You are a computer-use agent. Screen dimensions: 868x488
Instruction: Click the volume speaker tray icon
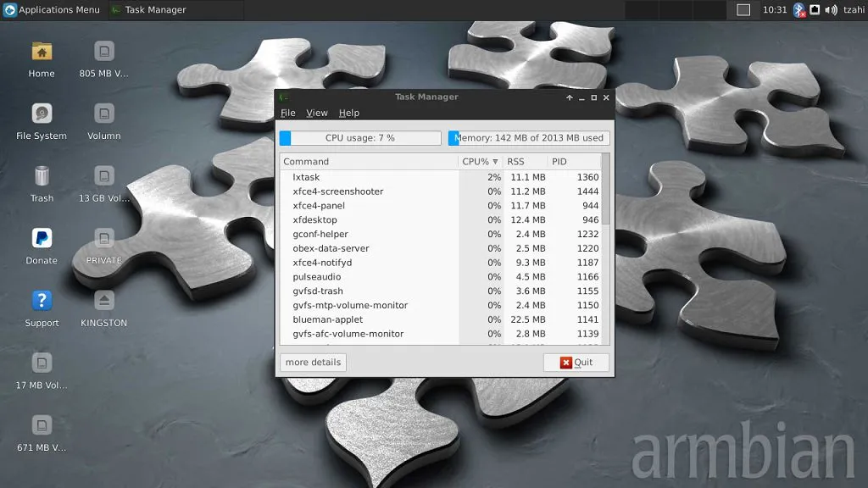click(x=830, y=10)
